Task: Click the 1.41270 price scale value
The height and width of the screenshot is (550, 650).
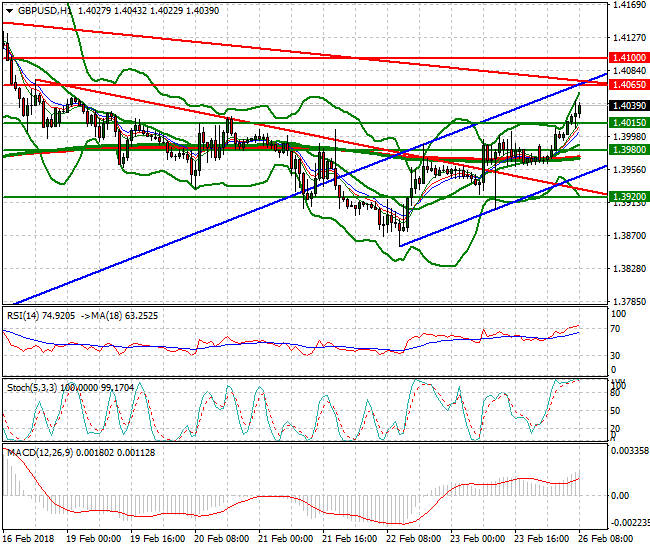Action: pyautogui.click(x=629, y=38)
